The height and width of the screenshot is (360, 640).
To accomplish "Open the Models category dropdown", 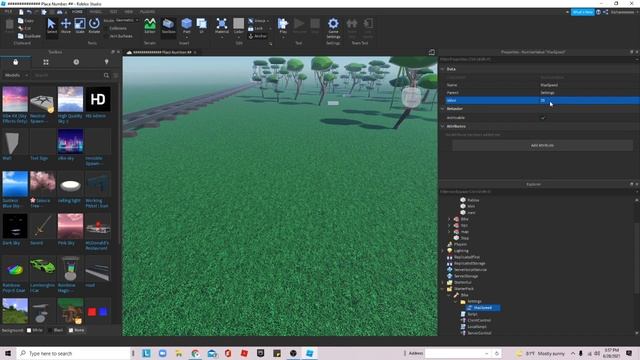I will pyautogui.click(x=16, y=75).
